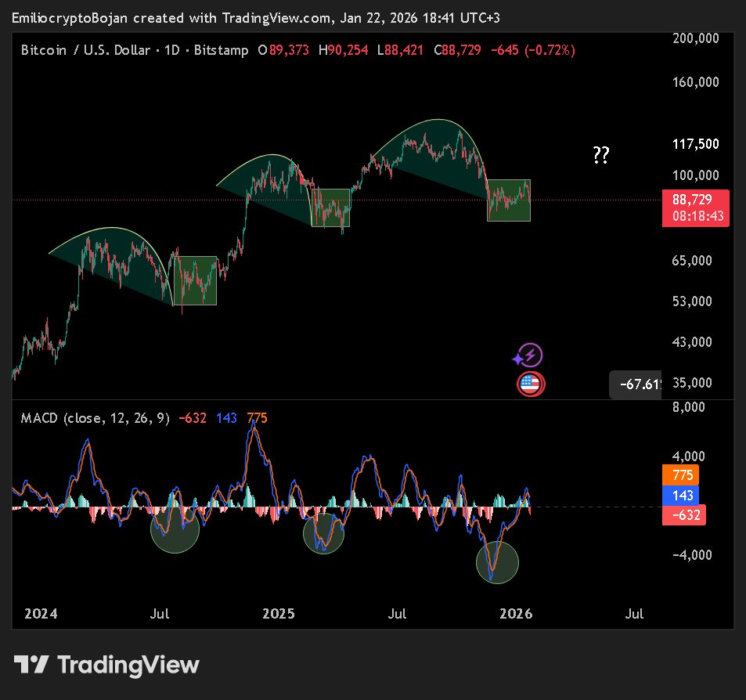This screenshot has width=746, height=700.
Task: Click the open value O89,373
Action: coord(283,50)
